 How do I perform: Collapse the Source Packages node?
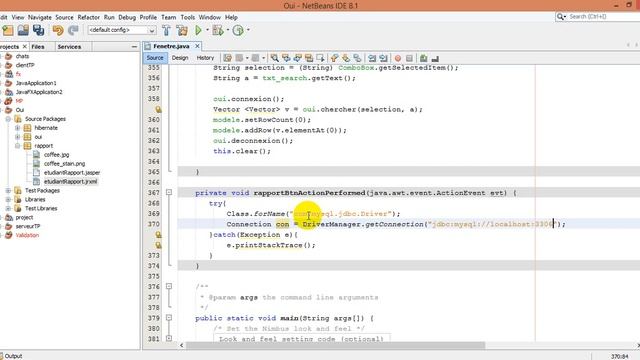point(8,119)
